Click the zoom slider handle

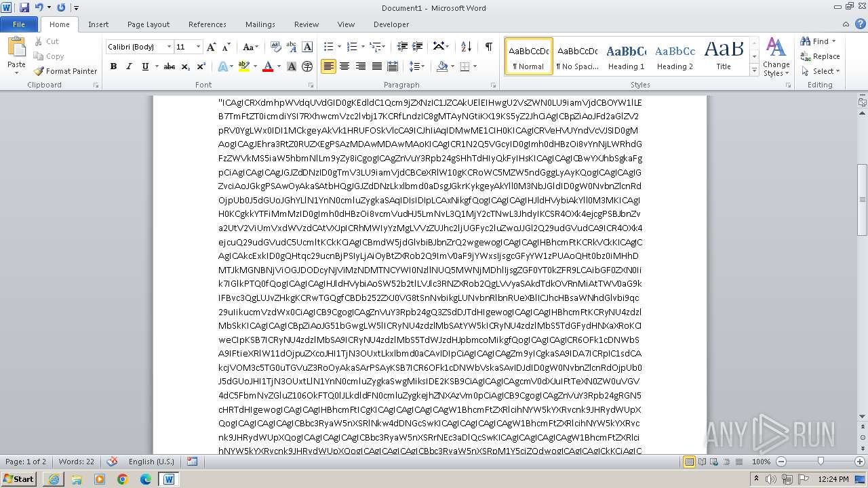(821, 462)
